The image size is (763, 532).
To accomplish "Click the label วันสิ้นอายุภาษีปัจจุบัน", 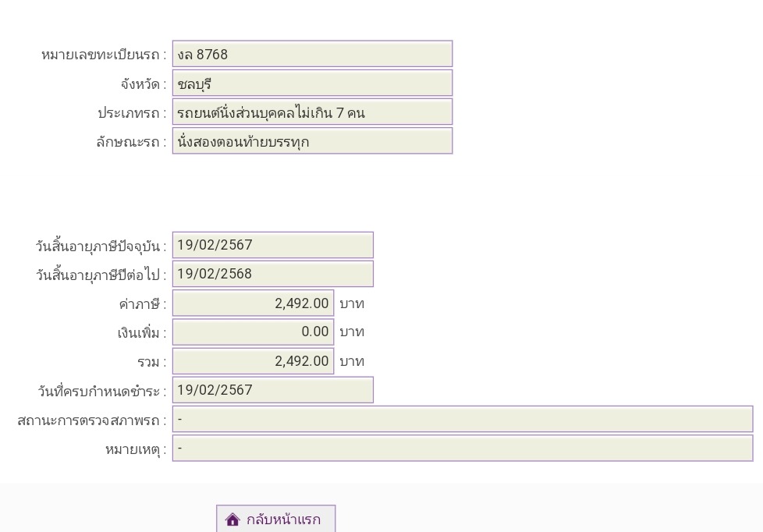I will tap(101, 246).
